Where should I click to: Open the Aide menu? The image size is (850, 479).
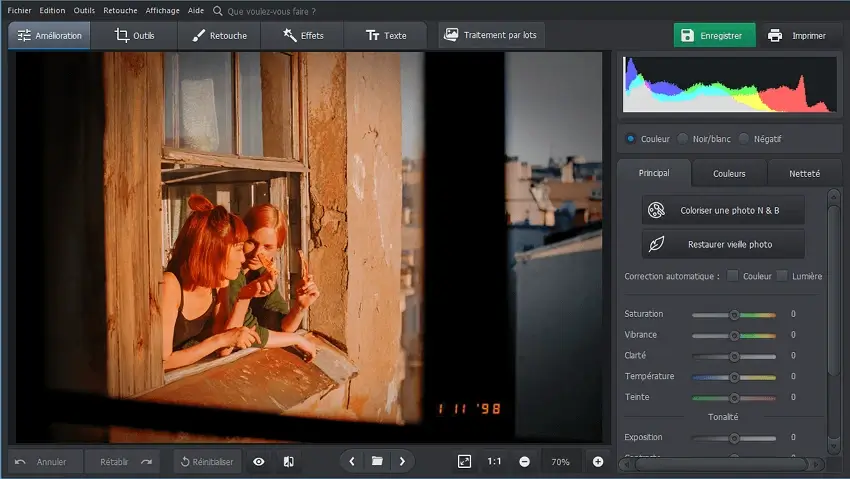coord(196,10)
